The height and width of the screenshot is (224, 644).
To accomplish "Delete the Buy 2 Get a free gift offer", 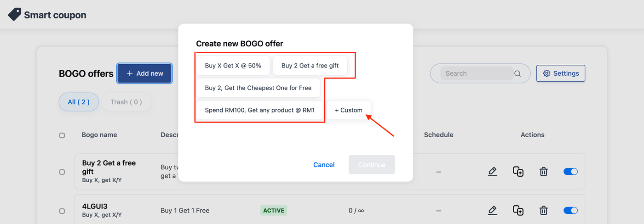I will click(x=543, y=172).
